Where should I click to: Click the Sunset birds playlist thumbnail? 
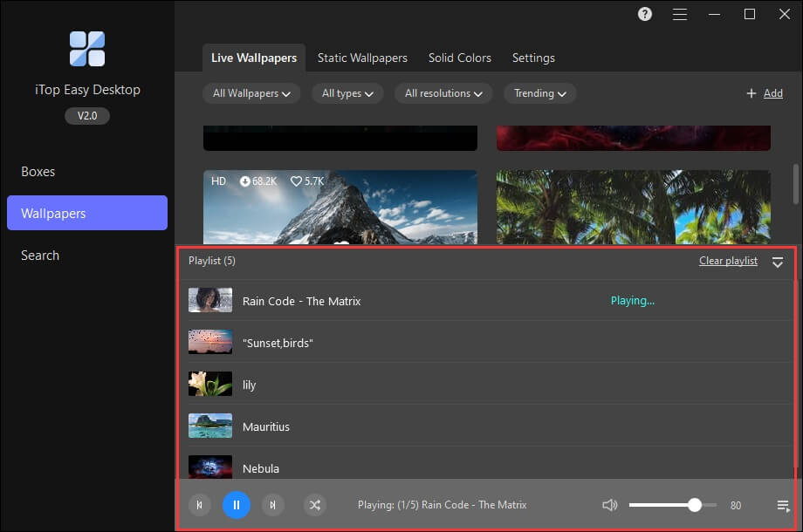pos(210,342)
